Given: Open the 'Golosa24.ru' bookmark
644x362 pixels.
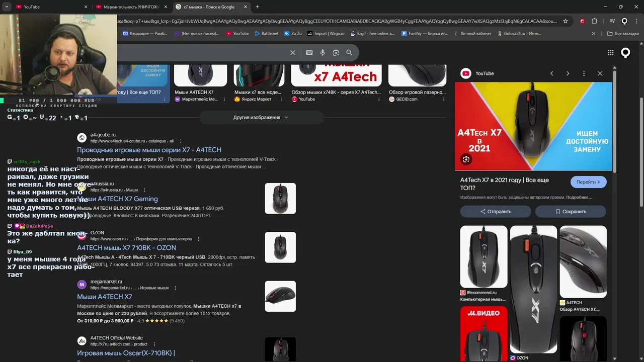Looking at the screenshot, I should tap(519, 34).
